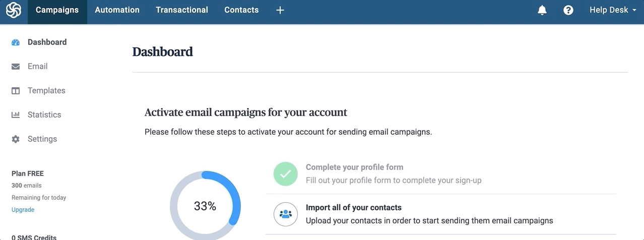The width and height of the screenshot is (644, 240).
Task: Open Import all of your contacts step
Action: (x=354, y=208)
